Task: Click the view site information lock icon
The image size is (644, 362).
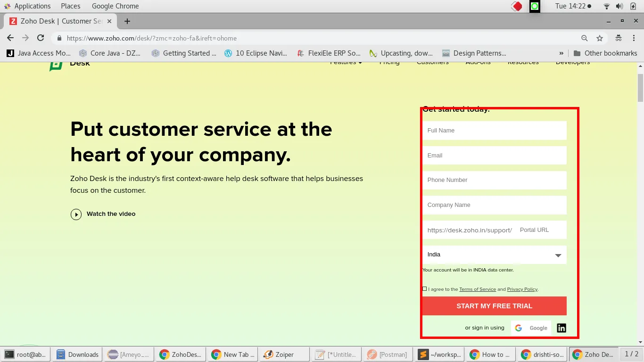Action: (59, 38)
